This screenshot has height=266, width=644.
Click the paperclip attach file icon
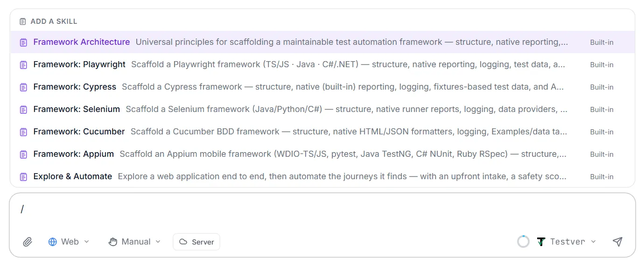[28, 242]
